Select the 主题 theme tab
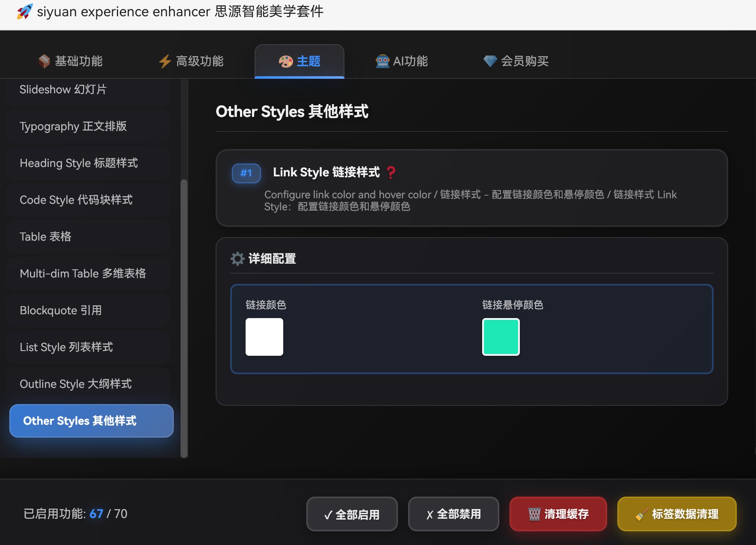Screen dimensions: 756x545 coord(299,61)
